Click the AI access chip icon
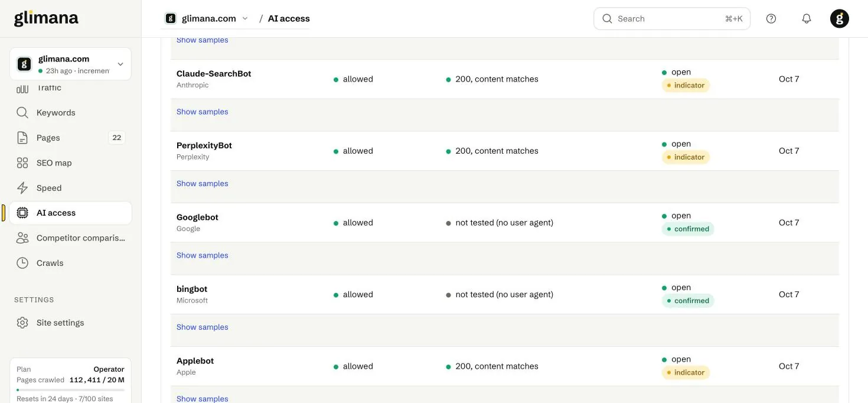 point(22,213)
